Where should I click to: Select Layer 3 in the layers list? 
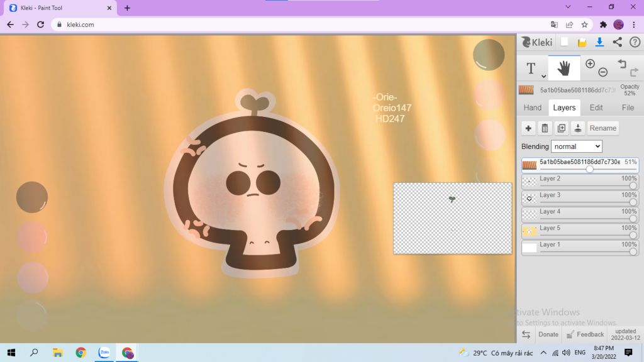click(580, 198)
